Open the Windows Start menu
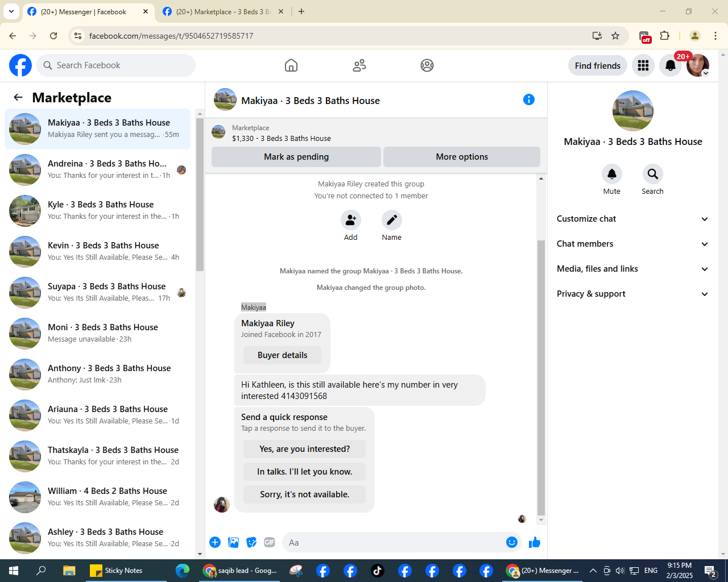The height and width of the screenshot is (582, 728). click(x=14, y=571)
